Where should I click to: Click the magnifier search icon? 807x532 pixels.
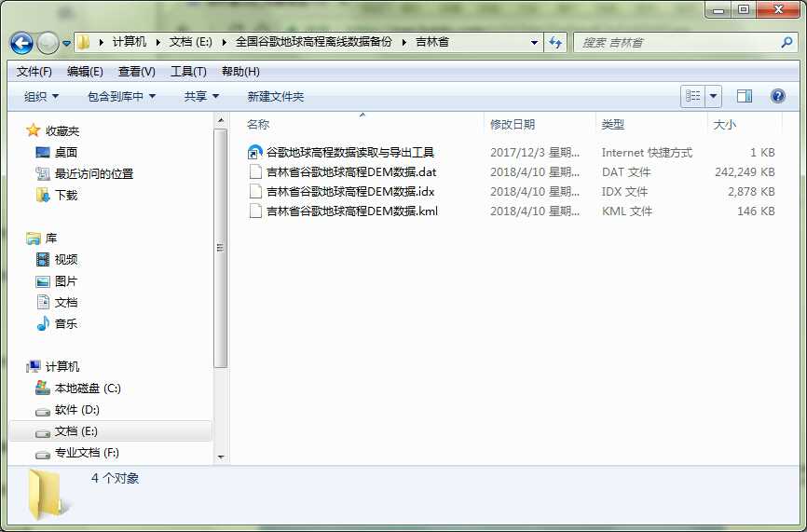point(786,42)
